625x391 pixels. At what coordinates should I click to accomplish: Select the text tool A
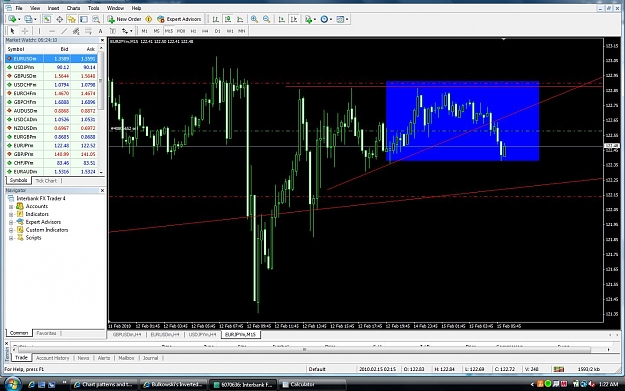click(100, 31)
